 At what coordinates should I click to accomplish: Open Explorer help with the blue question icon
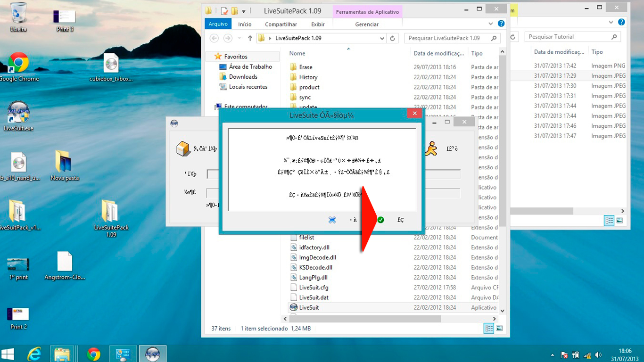click(x=501, y=24)
